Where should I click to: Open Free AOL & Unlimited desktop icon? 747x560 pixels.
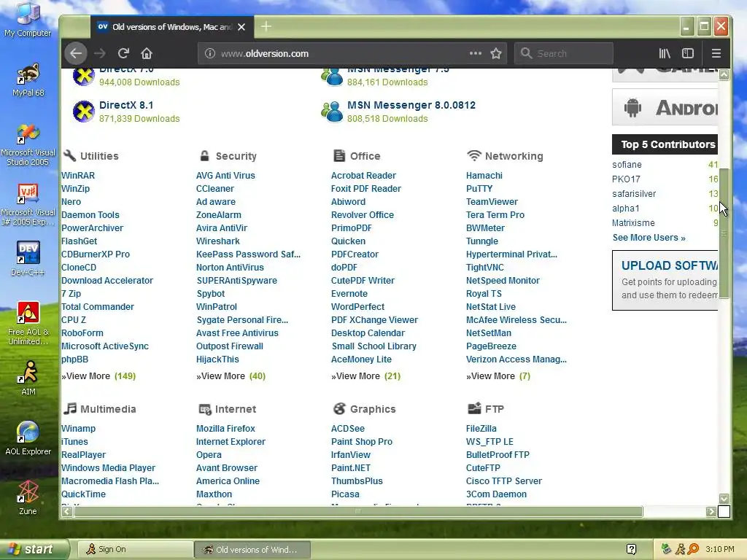(x=28, y=323)
